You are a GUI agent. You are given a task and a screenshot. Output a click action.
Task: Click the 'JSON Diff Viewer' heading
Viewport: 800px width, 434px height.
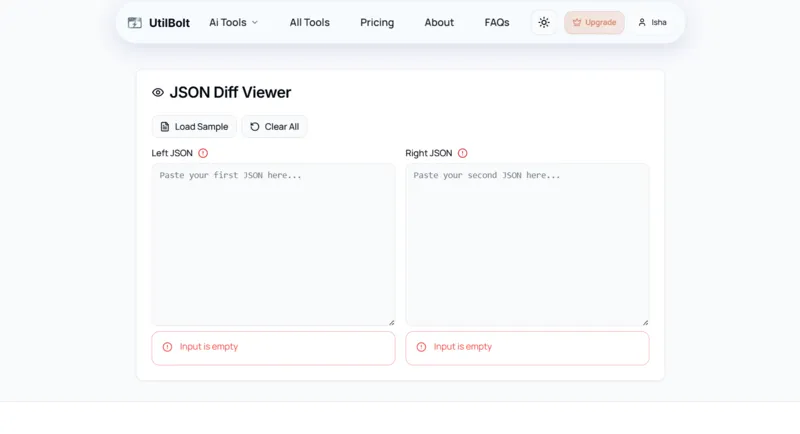pos(230,92)
